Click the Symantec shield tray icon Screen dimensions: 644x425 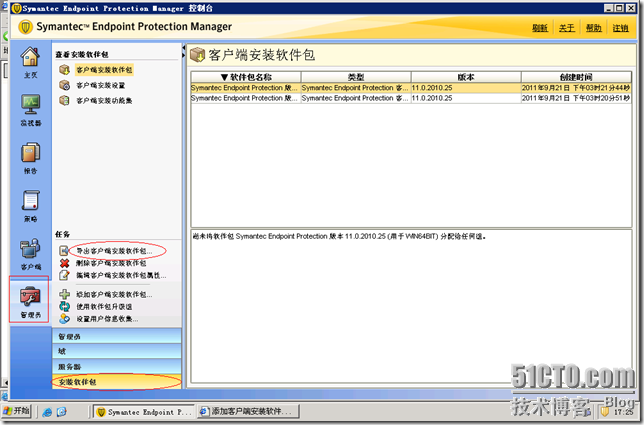click(605, 411)
